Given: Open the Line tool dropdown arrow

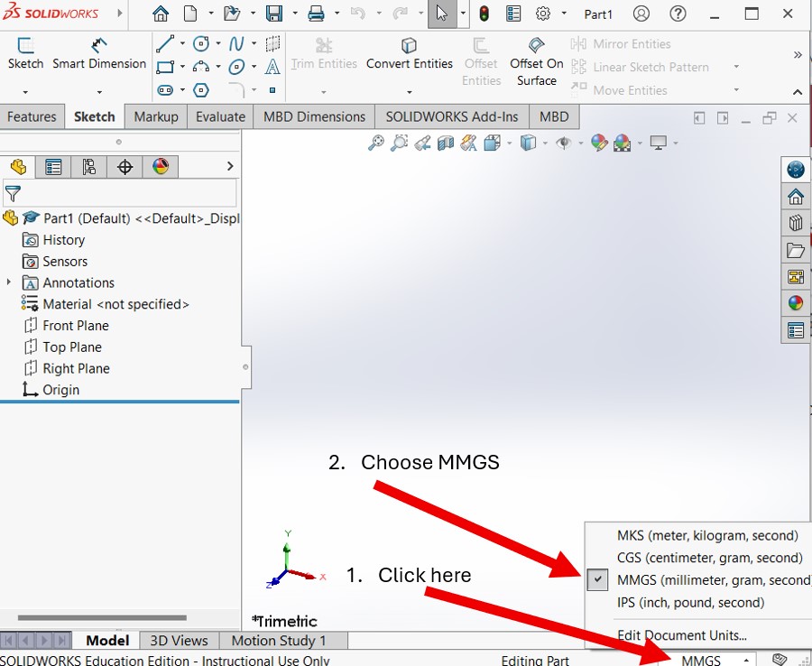Looking at the screenshot, I should [x=182, y=44].
